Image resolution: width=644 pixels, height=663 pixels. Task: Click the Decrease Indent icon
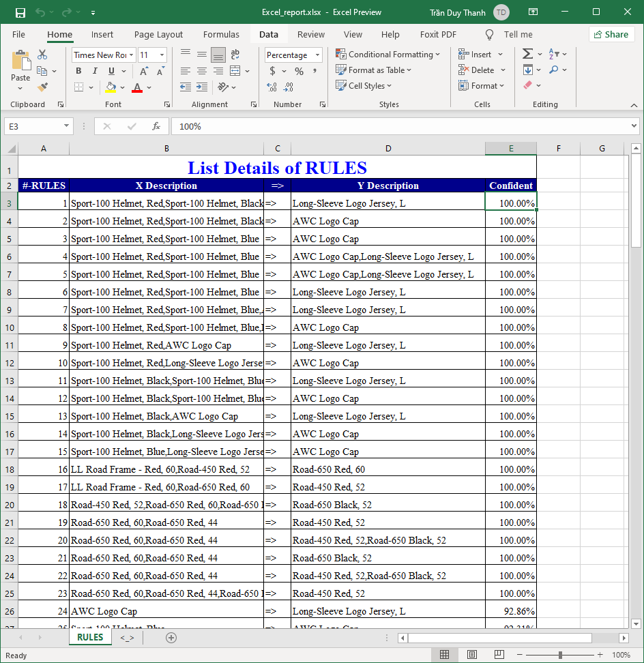185,87
